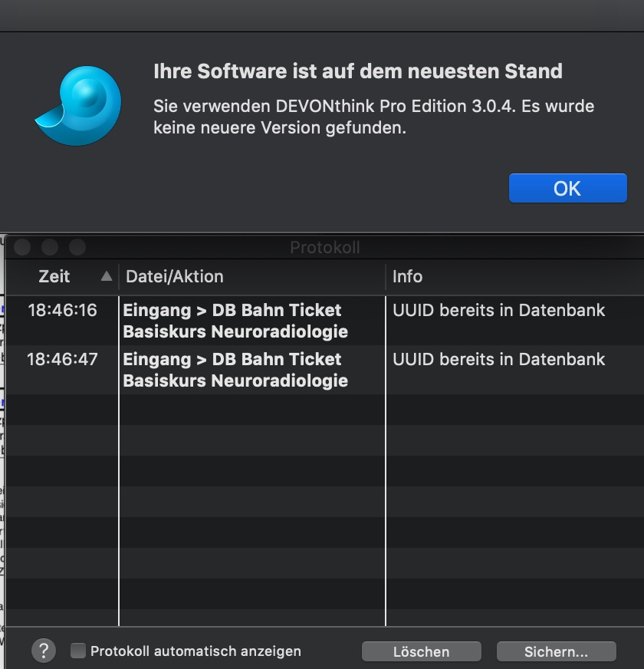Click the Info column header
Image resolution: width=644 pixels, height=669 pixels.
pos(408,276)
